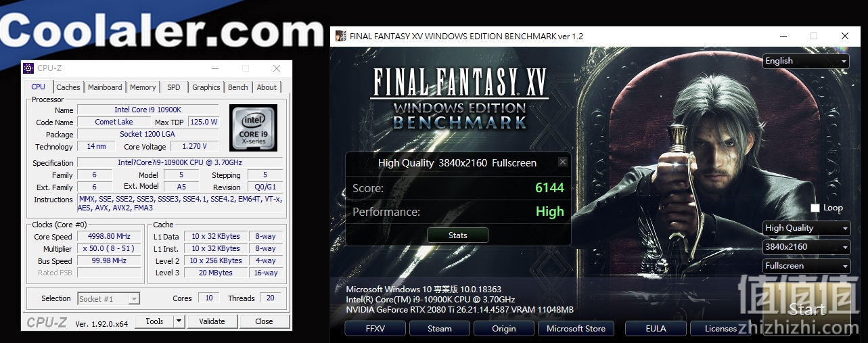
Task: Click the Ext. Model value A5
Action: [x=181, y=187]
